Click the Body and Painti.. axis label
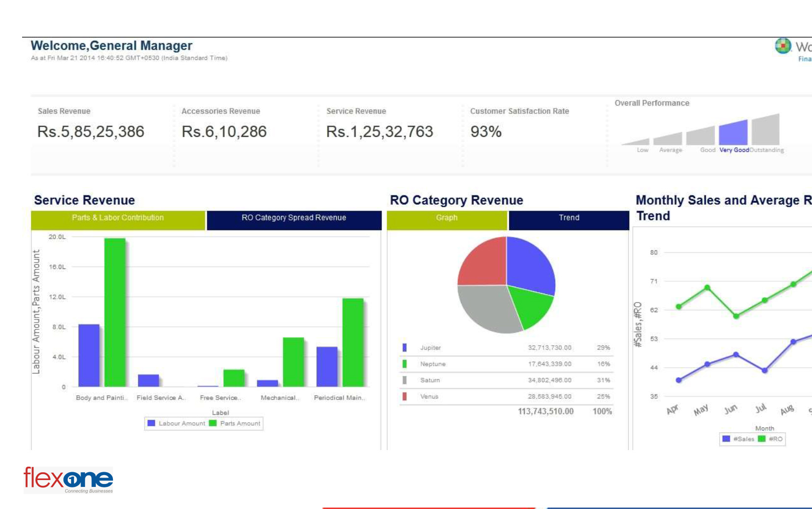812x509 pixels. tap(102, 398)
